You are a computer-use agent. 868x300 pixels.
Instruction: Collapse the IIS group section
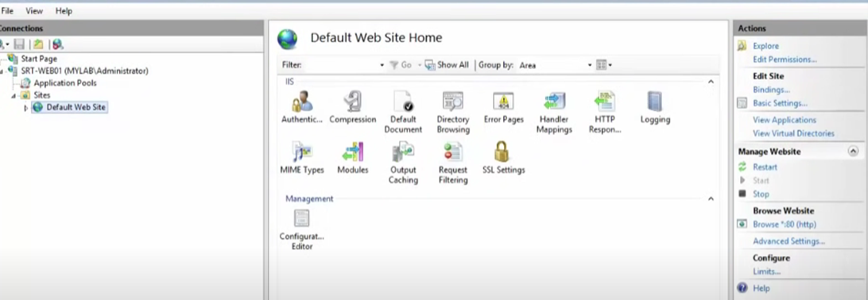click(x=711, y=82)
